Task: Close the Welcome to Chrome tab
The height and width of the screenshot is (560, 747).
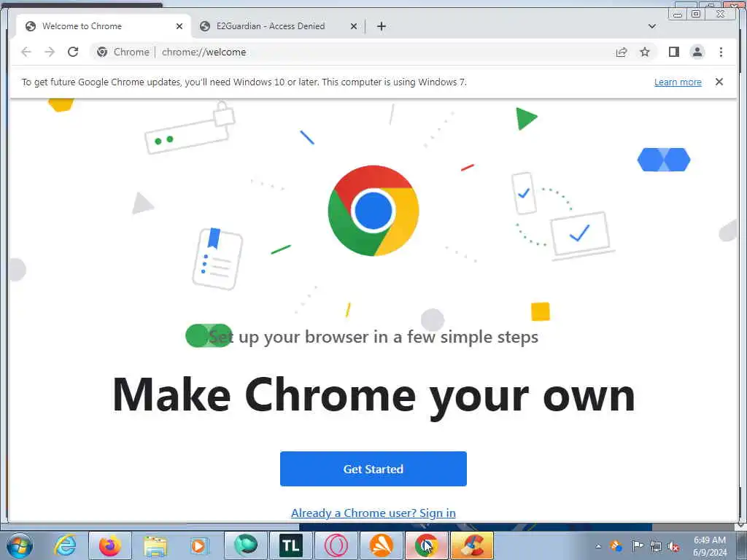Action: pyautogui.click(x=179, y=26)
